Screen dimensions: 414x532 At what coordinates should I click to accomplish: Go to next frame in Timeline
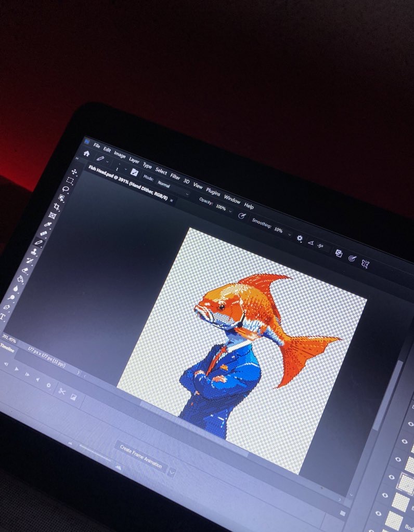point(27,374)
